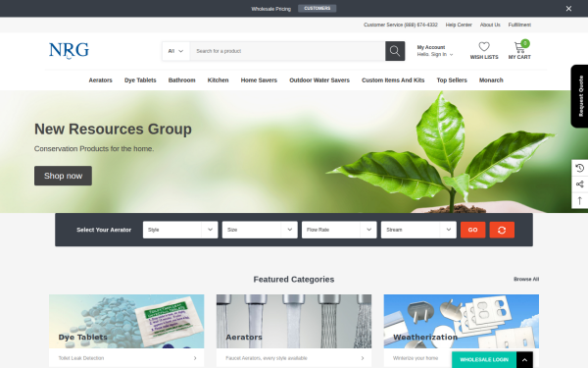Open the Aerators menu

point(101,80)
